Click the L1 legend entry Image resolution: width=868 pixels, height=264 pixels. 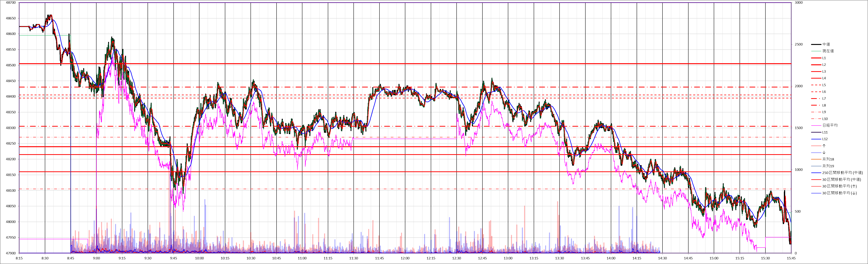tap(824, 58)
